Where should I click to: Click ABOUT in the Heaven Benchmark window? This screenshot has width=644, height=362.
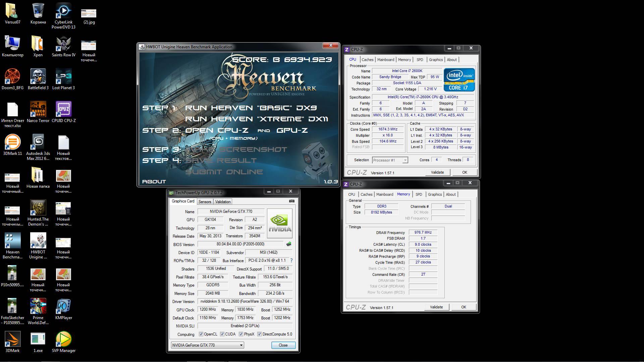point(154,182)
